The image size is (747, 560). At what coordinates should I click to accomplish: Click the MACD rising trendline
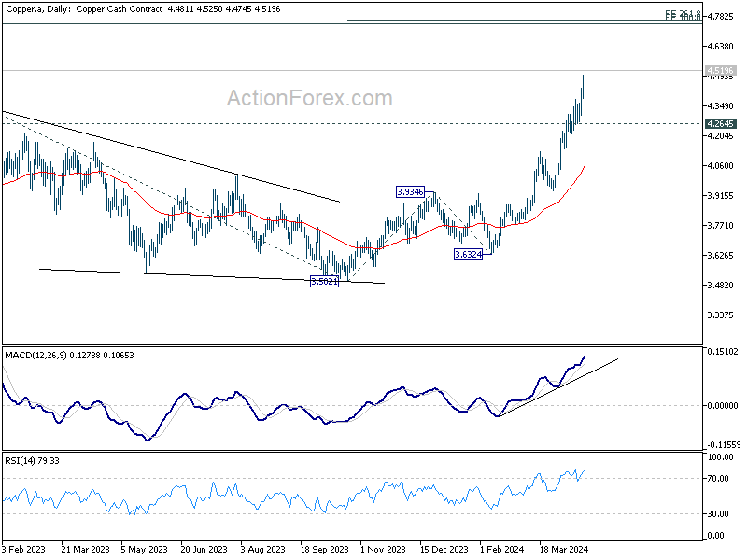tap(557, 387)
